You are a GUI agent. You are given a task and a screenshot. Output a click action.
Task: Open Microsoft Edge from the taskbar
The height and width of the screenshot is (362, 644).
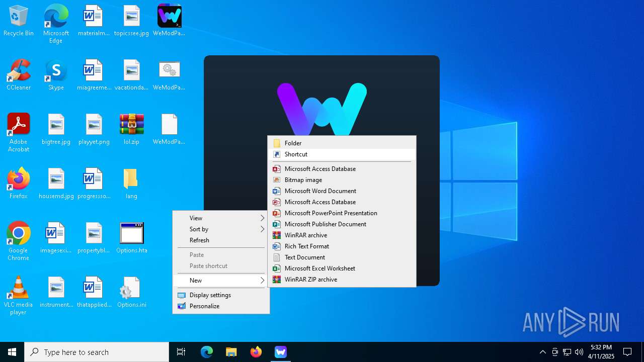(207, 352)
